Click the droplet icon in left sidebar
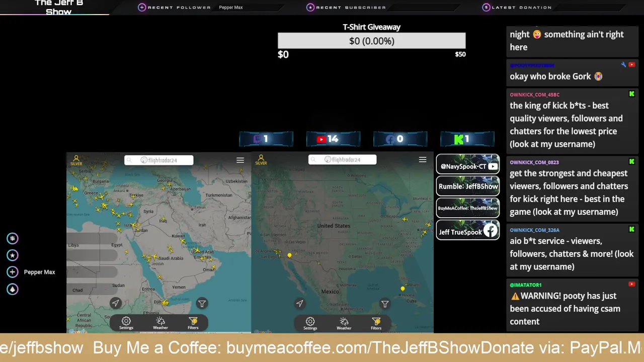644x362 pixels. click(13, 289)
